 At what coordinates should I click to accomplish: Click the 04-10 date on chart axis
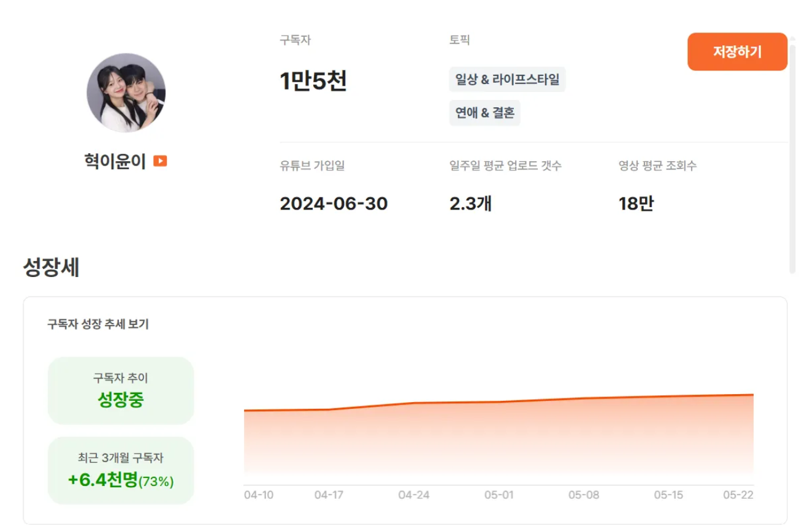coord(259,495)
